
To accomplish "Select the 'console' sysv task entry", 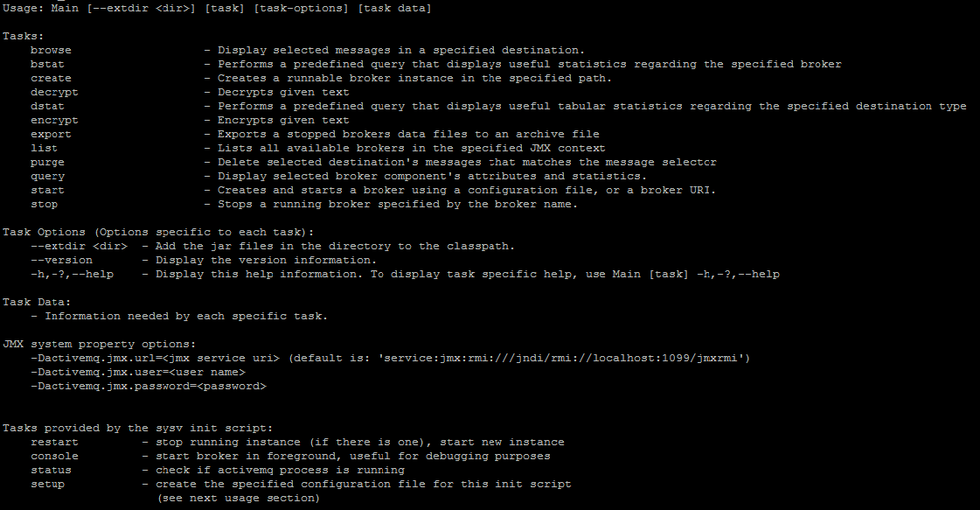I will click(54, 456).
